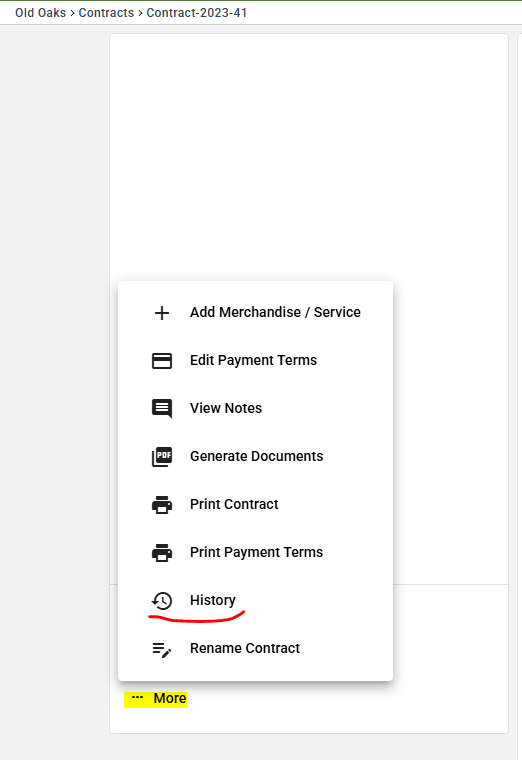The image size is (522, 760).
Task: Click the printer icon beside Print Payment Terms
Action: (x=162, y=553)
